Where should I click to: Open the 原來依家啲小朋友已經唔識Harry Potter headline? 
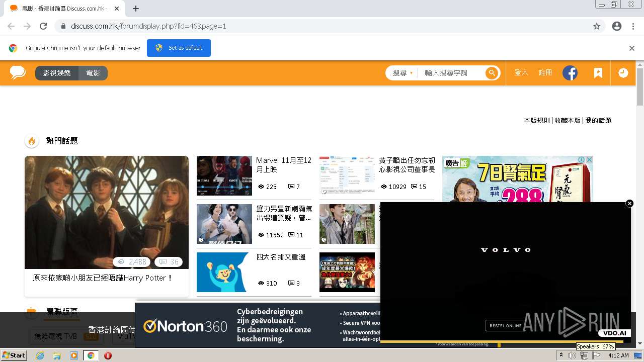tap(103, 278)
